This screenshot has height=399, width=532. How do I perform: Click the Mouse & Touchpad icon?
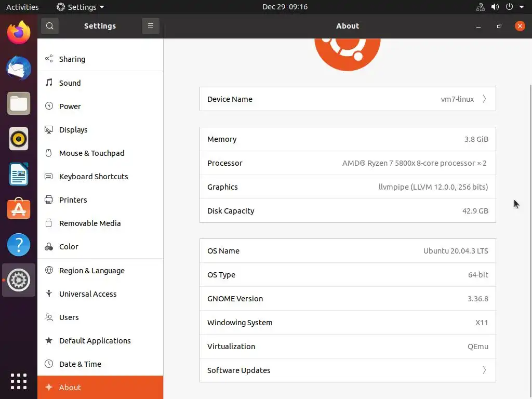pyautogui.click(x=49, y=153)
